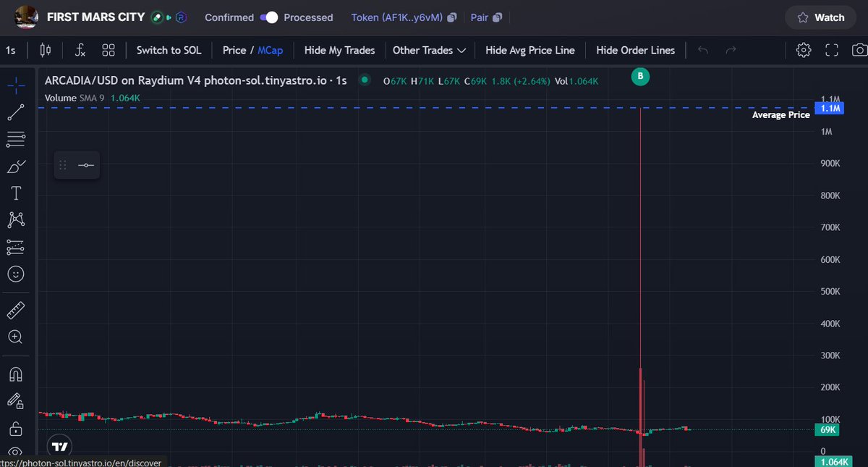Select MCap display mode
The height and width of the screenshot is (467, 868).
(271, 50)
